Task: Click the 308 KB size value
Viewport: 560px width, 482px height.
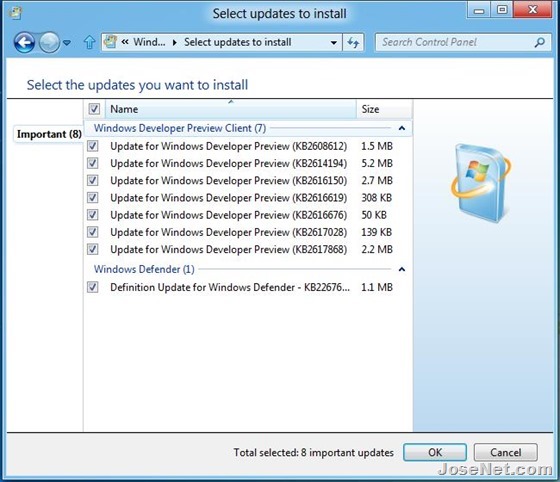Action: [376, 197]
